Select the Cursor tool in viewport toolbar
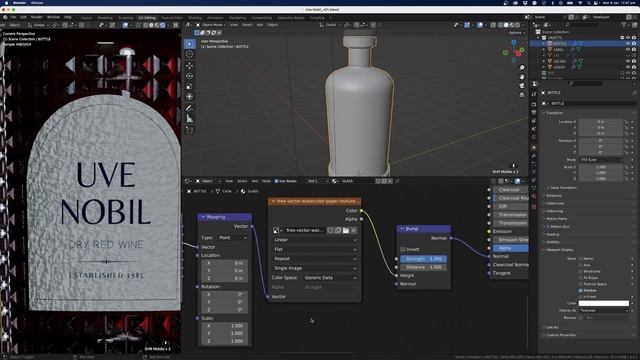This screenshot has height=360, width=640. (189, 54)
